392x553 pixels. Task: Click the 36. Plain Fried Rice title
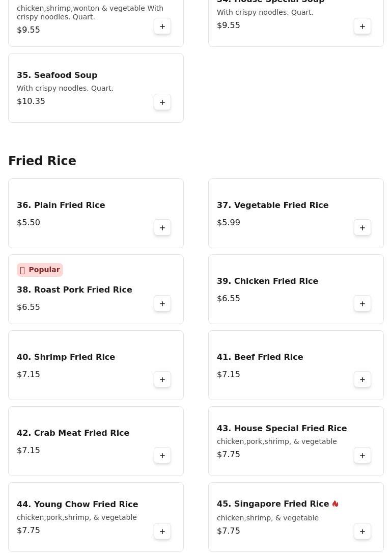coord(61,205)
